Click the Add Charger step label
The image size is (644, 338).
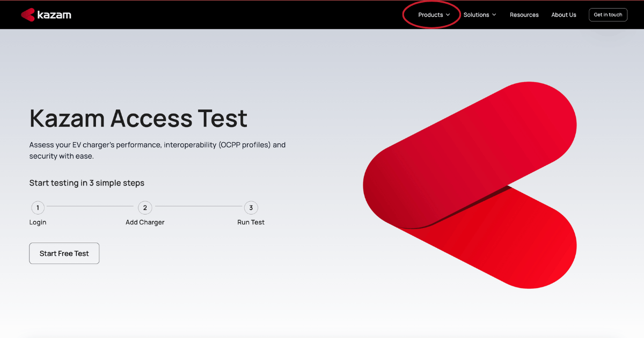tap(145, 222)
